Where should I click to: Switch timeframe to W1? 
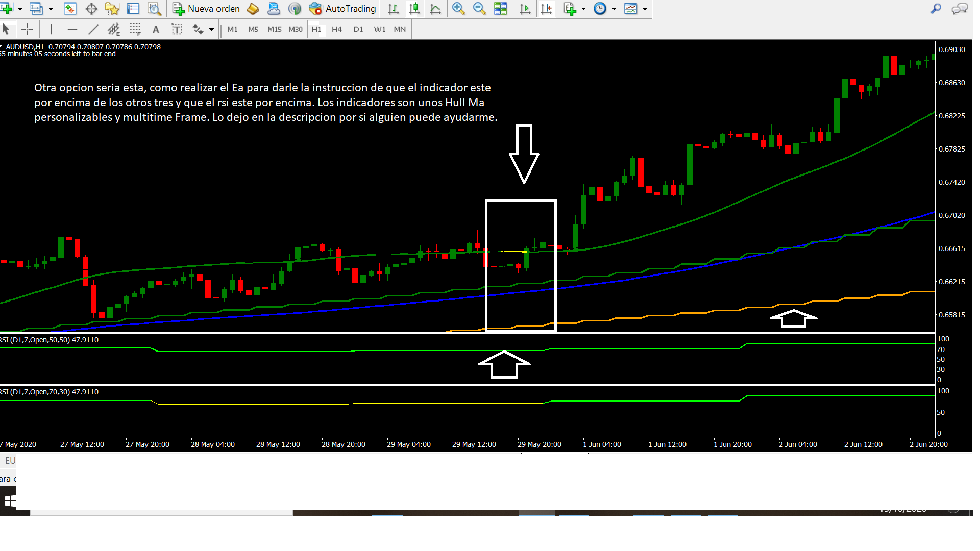pyautogui.click(x=380, y=29)
